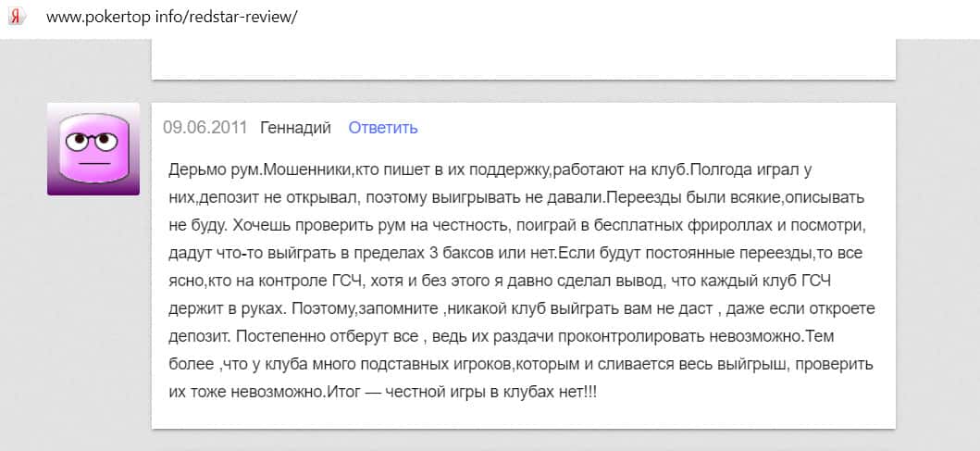Click the Yandex icon in the address bar

tap(16, 19)
